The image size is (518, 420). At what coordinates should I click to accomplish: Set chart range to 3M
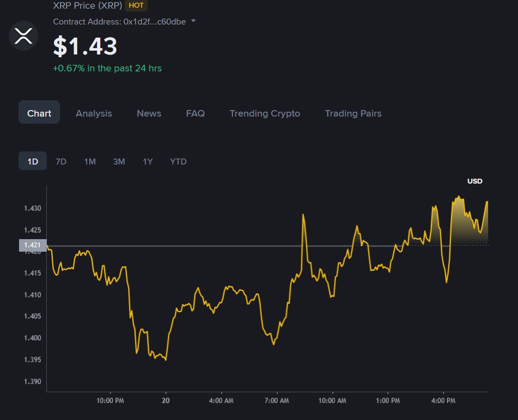click(119, 161)
